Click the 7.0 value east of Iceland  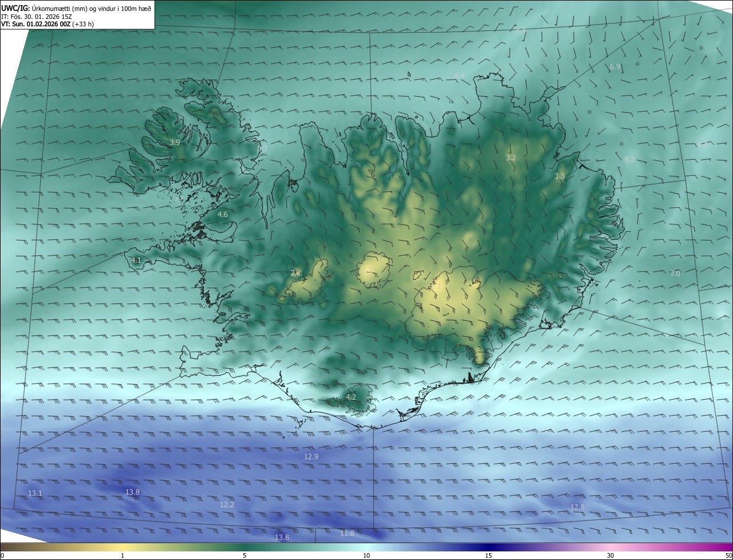(675, 274)
